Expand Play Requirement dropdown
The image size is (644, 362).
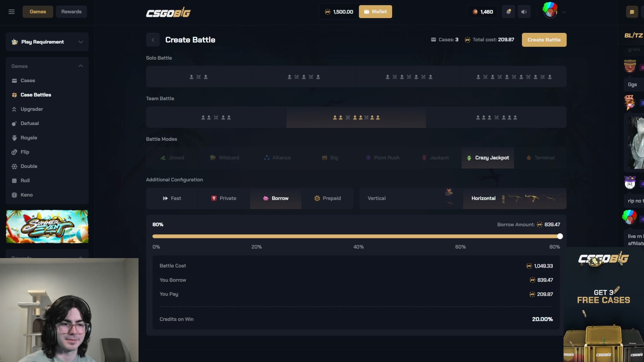tap(47, 42)
